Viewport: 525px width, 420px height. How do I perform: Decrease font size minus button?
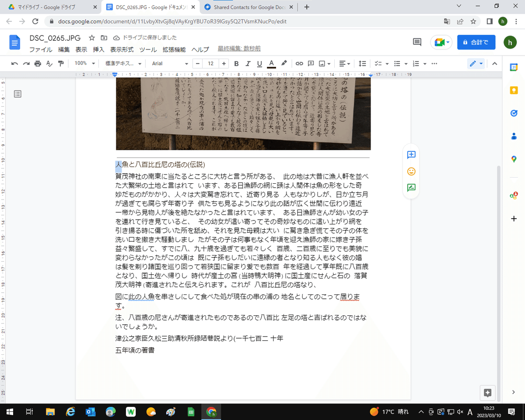tap(198, 63)
